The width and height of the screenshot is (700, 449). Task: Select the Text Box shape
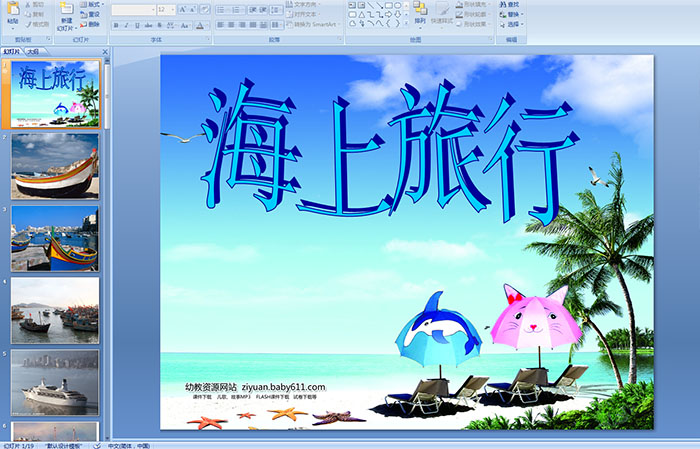pos(352,5)
